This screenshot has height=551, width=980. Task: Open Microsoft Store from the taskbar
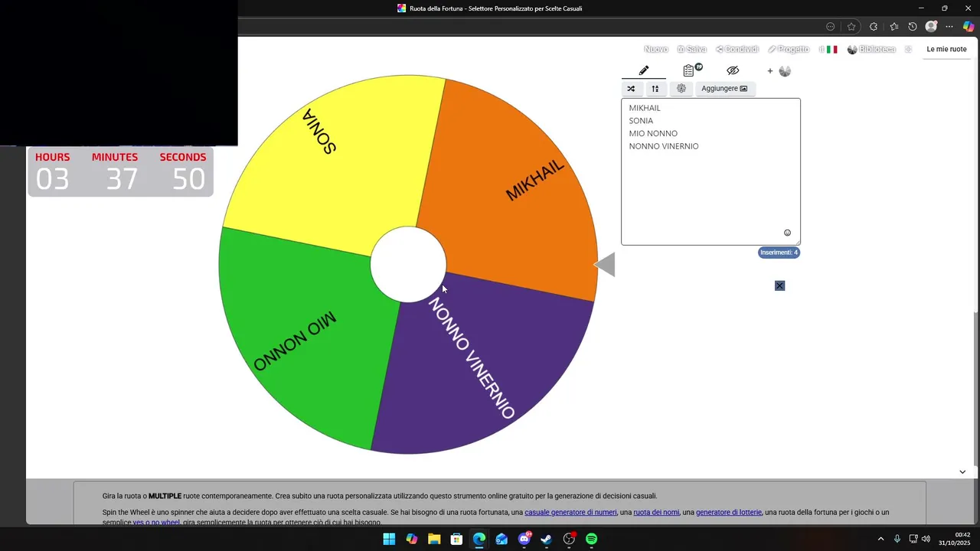[x=456, y=539]
